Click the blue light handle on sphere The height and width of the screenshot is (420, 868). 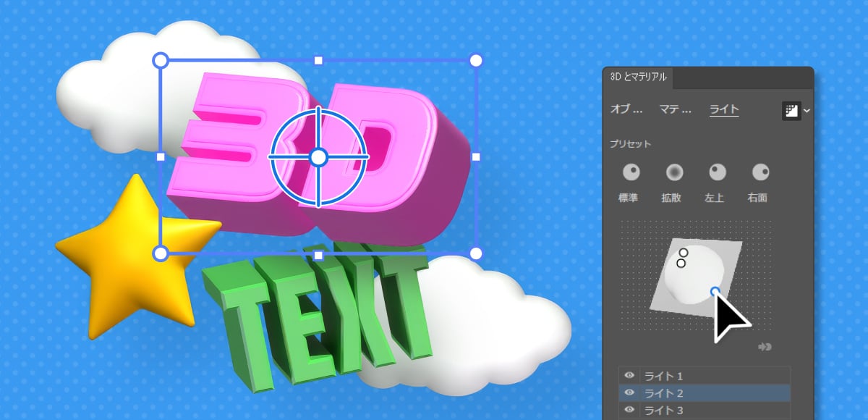tap(715, 292)
